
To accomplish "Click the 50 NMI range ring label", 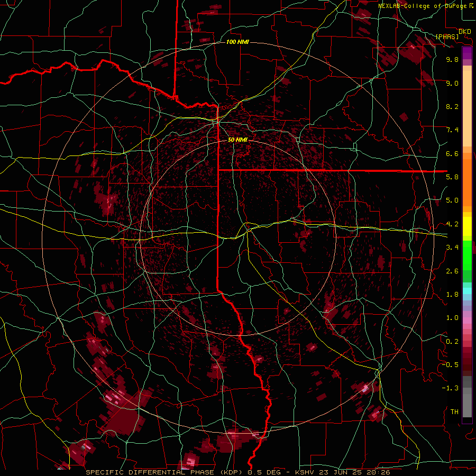I will [x=237, y=140].
